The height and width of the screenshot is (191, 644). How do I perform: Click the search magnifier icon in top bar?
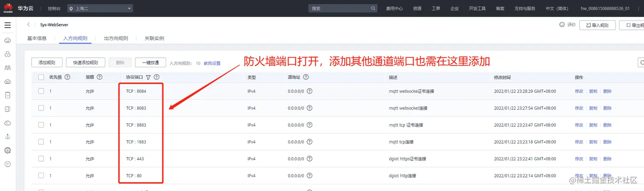click(x=373, y=8)
